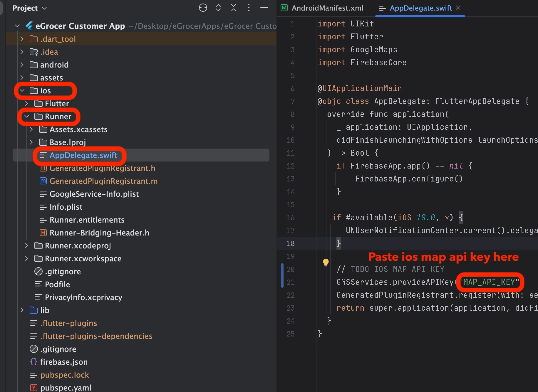Open Info.plist in Runner folder
This screenshot has height=392, width=538.
(66, 207)
